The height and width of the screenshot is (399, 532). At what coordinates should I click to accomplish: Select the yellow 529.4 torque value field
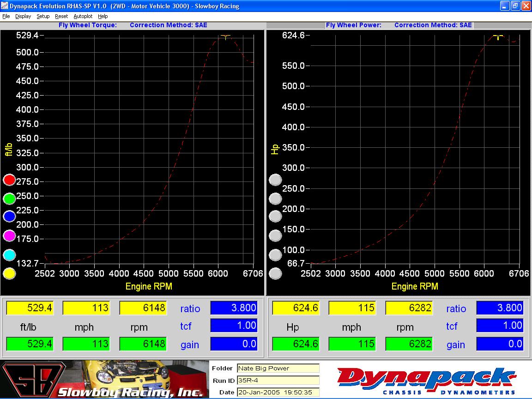(30, 308)
